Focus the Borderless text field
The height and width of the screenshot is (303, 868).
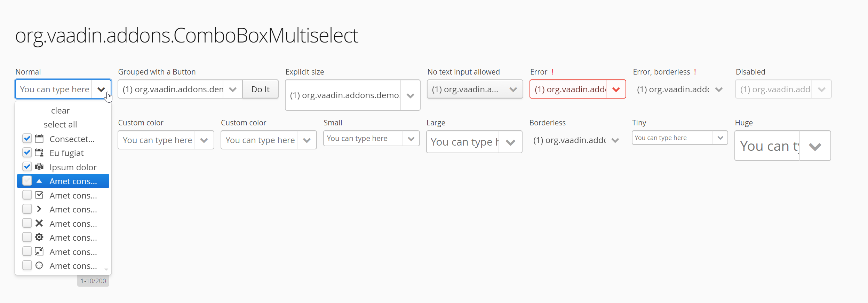coord(568,140)
